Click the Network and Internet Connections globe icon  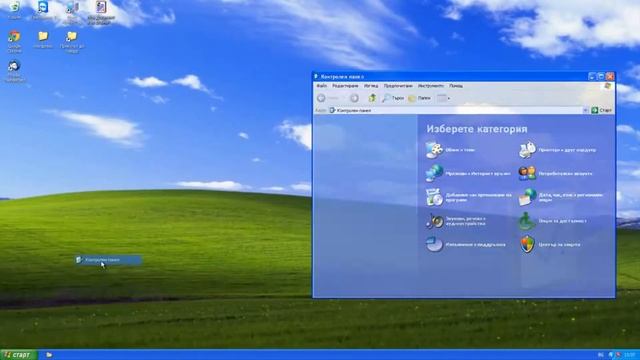(433, 173)
